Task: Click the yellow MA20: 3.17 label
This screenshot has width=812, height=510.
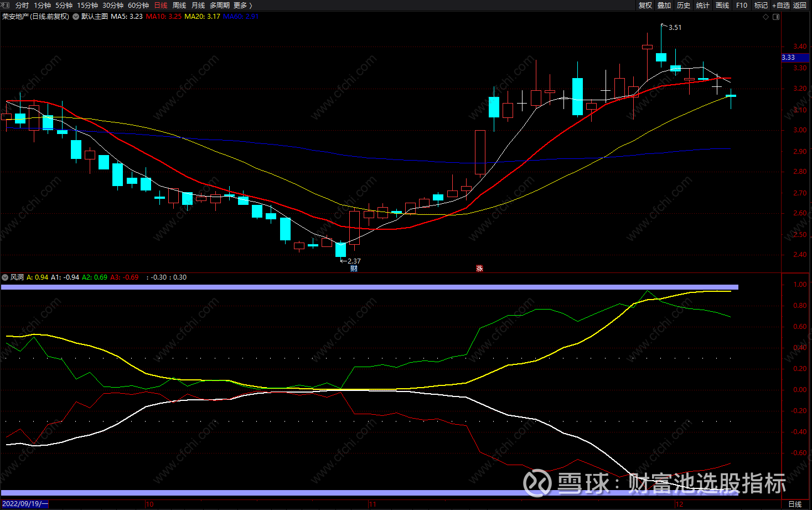Action: pos(203,17)
